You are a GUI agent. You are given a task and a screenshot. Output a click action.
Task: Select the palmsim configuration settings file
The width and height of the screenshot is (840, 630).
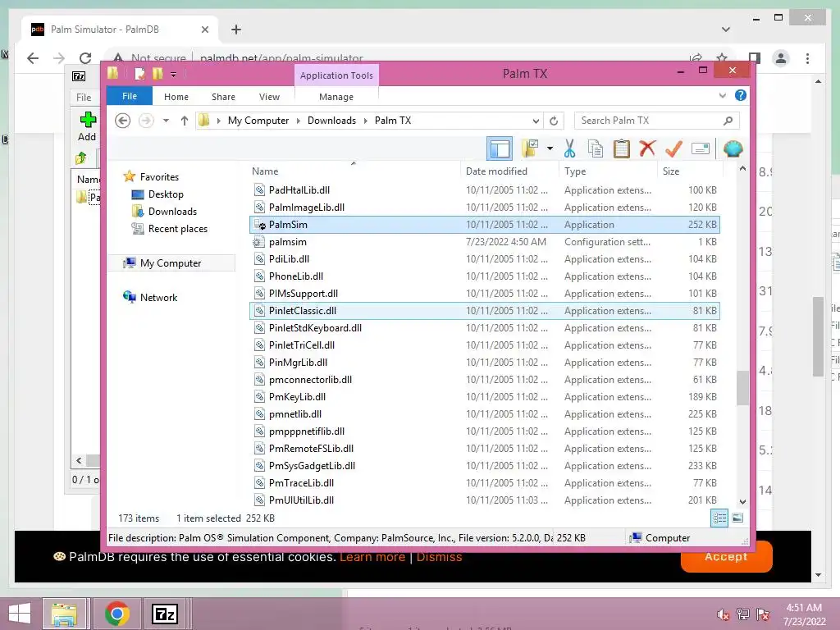(484, 242)
